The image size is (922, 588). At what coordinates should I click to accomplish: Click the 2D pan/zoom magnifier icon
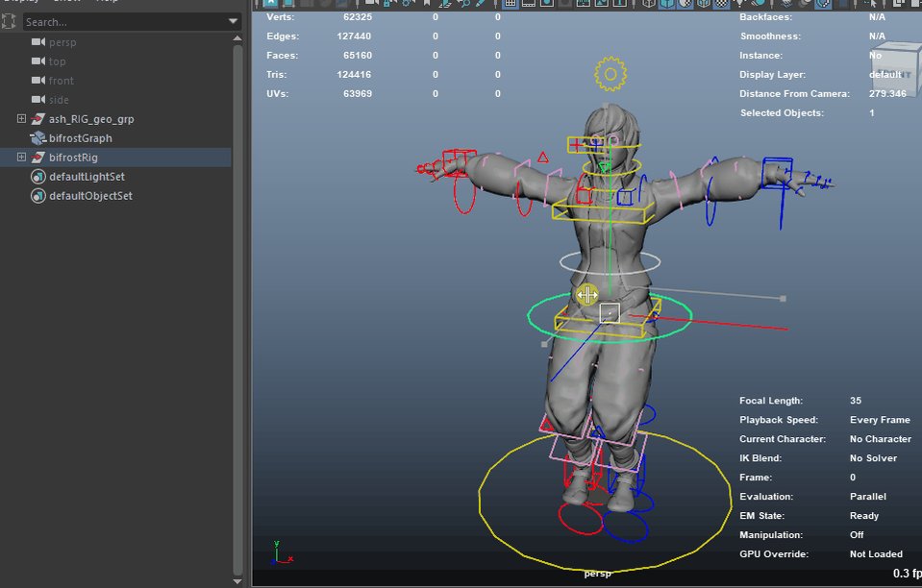click(464, 3)
